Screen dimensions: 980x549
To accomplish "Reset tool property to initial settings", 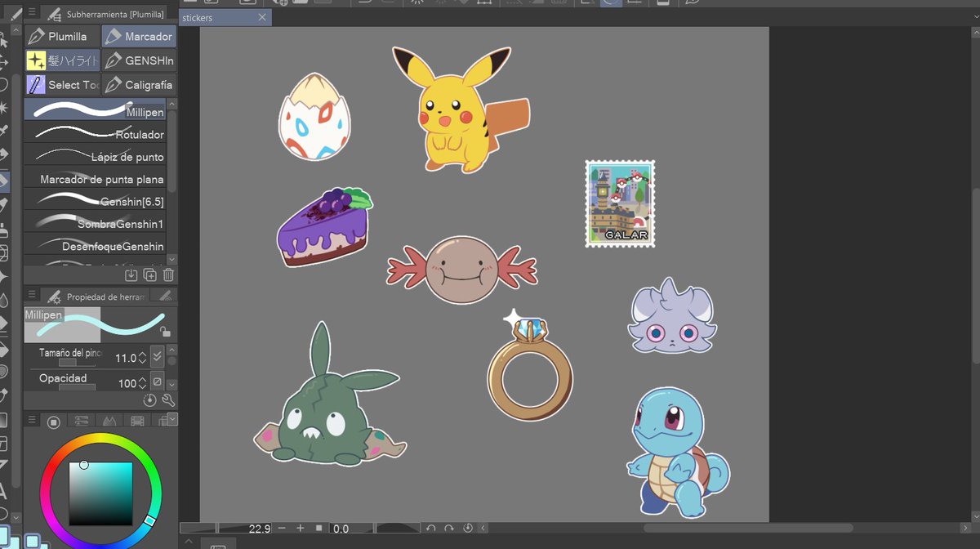I will pos(149,400).
